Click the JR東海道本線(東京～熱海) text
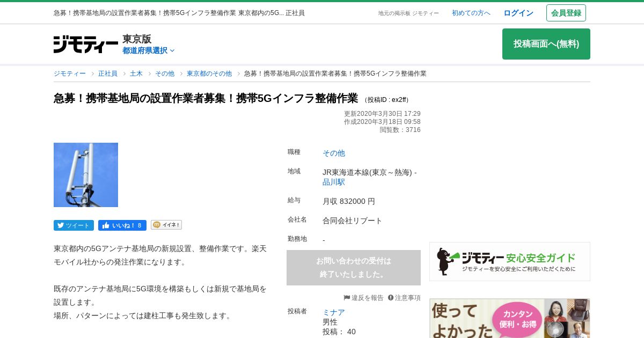The width and height of the screenshot is (644, 338). 367,172
